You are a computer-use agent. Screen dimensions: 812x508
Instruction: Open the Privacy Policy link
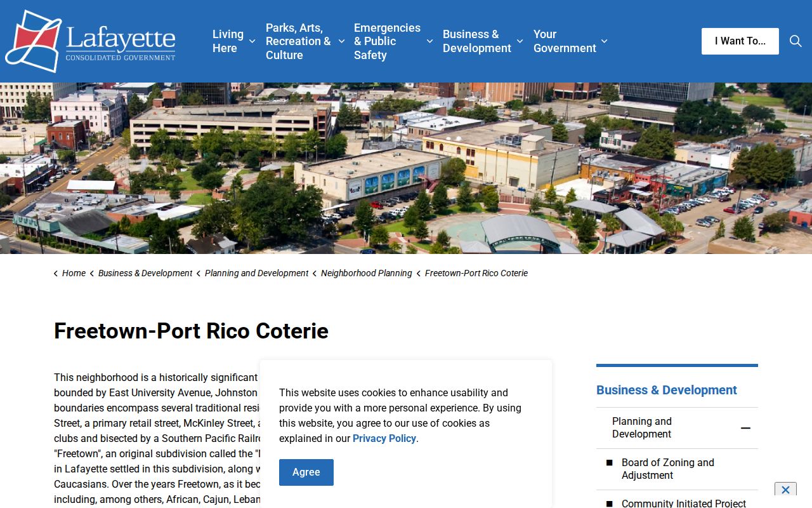(x=384, y=438)
